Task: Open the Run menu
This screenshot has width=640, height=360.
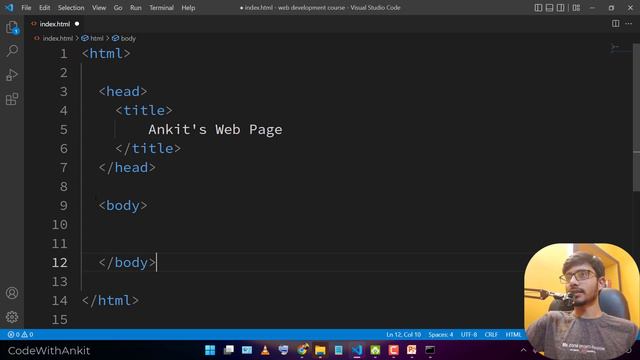Action: coord(136,8)
